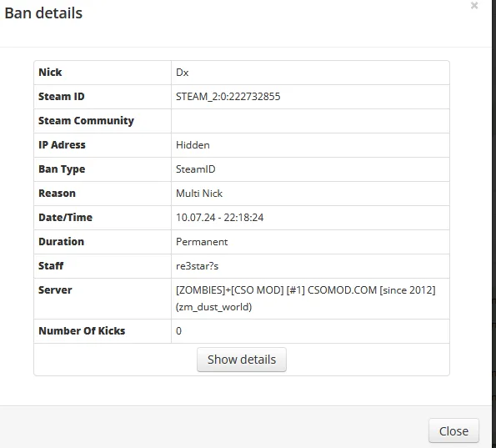This screenshot has height=448, width=496.
Task: Click the Hidden IP address value
Action: (x=193, y=145)
